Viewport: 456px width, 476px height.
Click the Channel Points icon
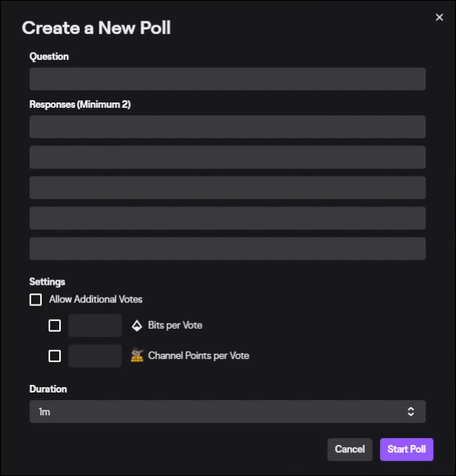137,355
